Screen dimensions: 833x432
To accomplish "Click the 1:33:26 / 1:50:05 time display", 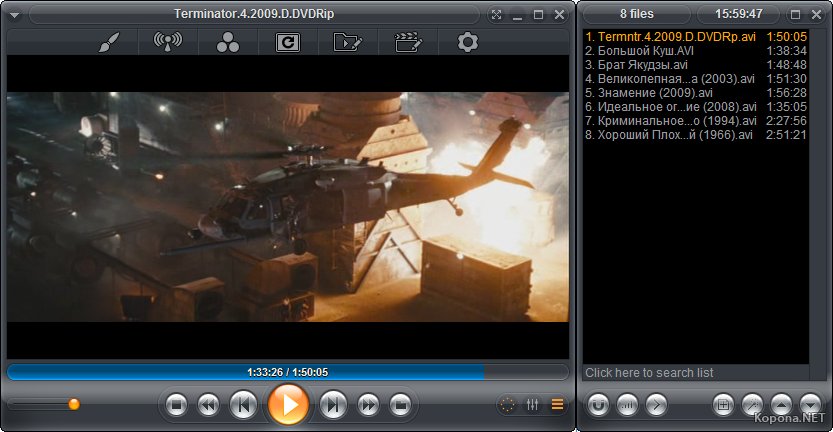I will [287, 372].
